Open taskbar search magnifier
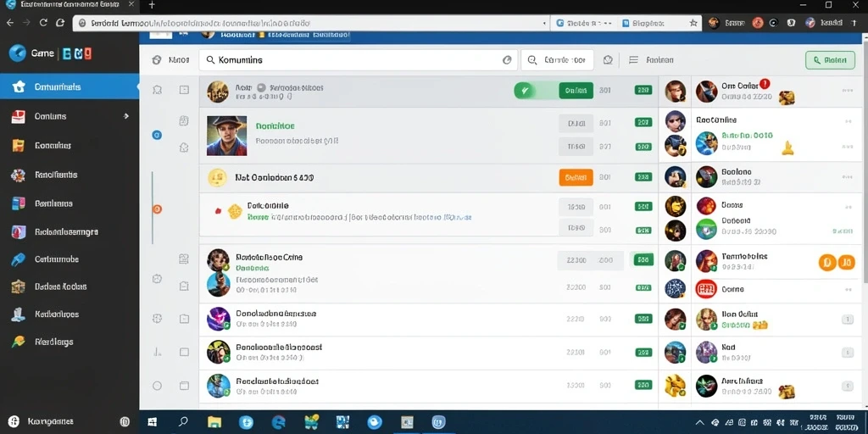Image resolution: width=868 pixels, height=434 pixels. coord(183,422)
